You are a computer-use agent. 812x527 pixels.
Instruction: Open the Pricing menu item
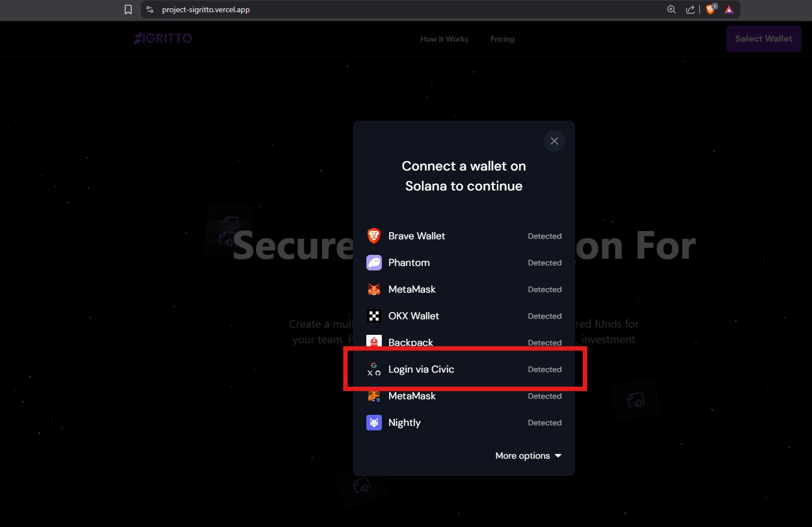(x=502, y=39)
